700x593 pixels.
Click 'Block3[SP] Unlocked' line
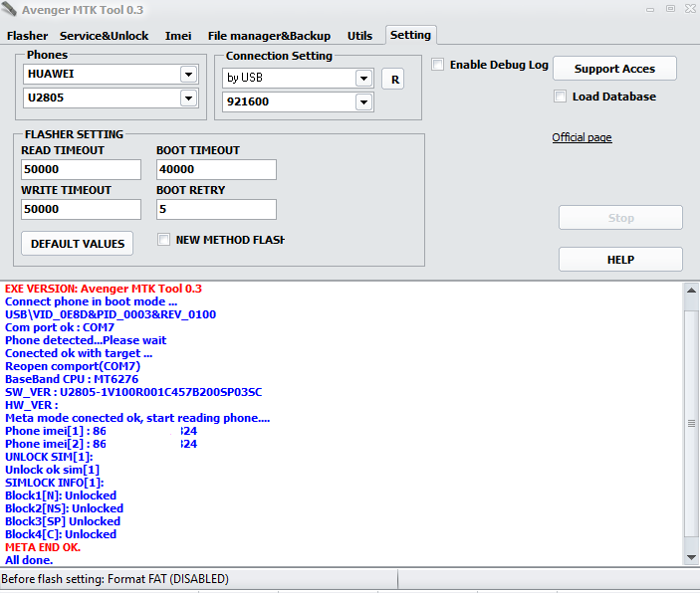[63, 521]
